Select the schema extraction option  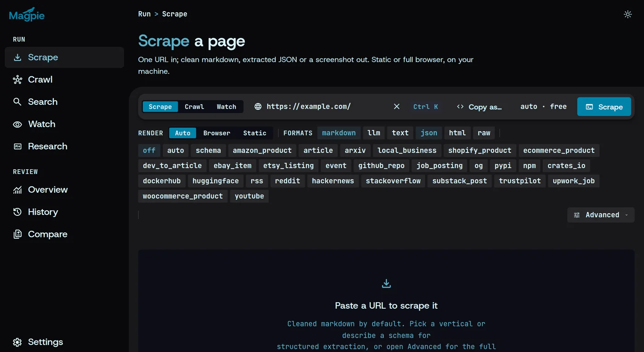tap(208, 150)
